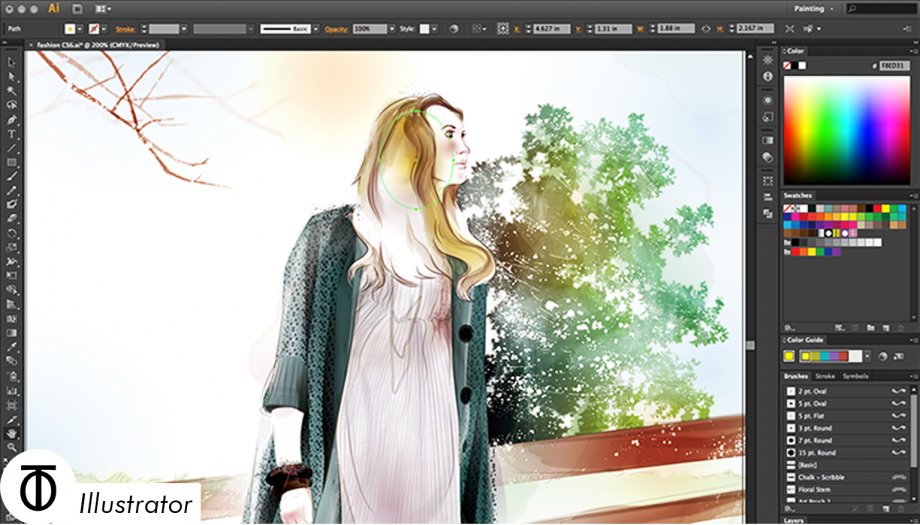The image size is (920, 525).
Task: Click the Recolor Artwork wheel in control bar
Action: click(x=454, y=29)
